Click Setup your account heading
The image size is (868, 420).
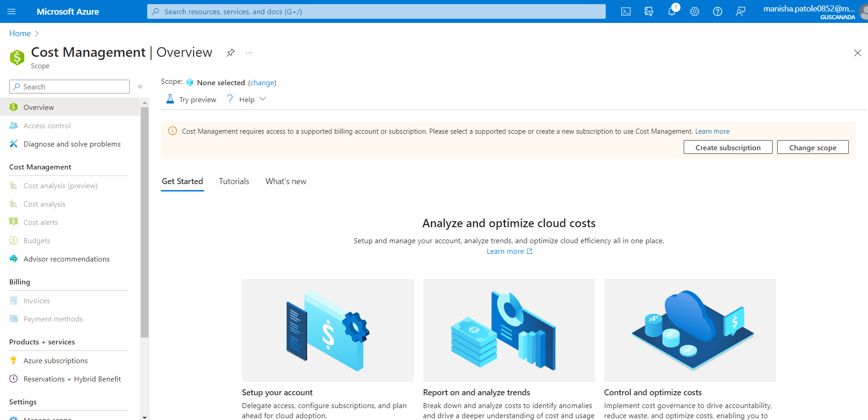point(277,393)
